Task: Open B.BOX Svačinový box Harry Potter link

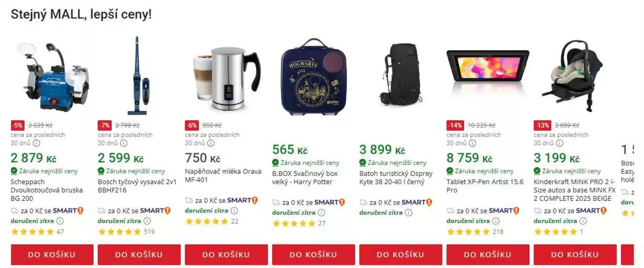Action: (305, 178)
